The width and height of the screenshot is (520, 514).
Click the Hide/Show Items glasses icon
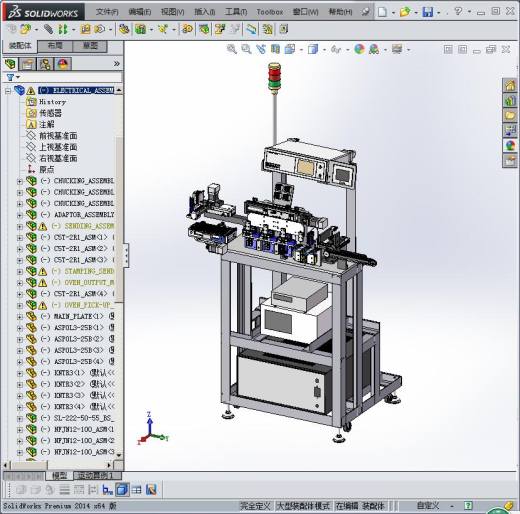pyautogui.click(x=336, y=50)
